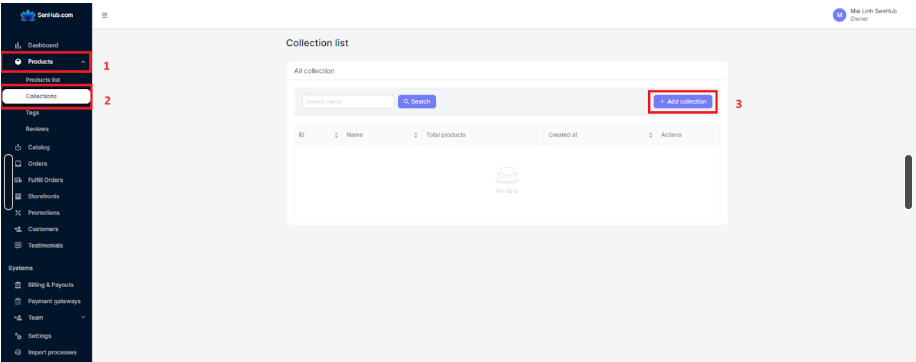This screenshot has height=362, width=916.
Task: Click the Import processes icon
Action: (x=18, y=352)
